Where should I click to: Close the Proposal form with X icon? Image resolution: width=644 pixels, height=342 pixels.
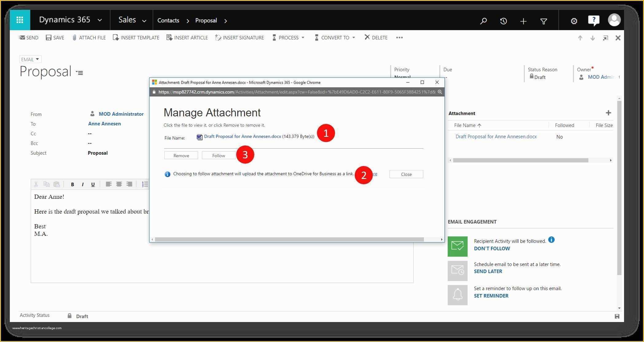tap(618, 38)
